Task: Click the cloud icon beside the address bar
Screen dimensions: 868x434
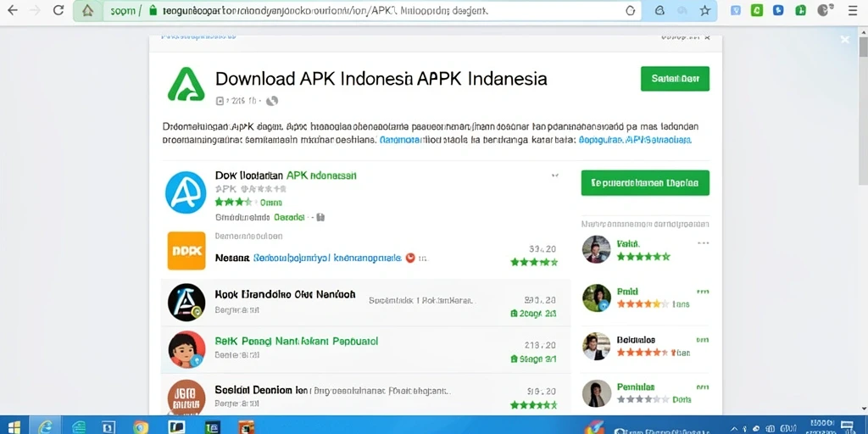Action: 659,10
